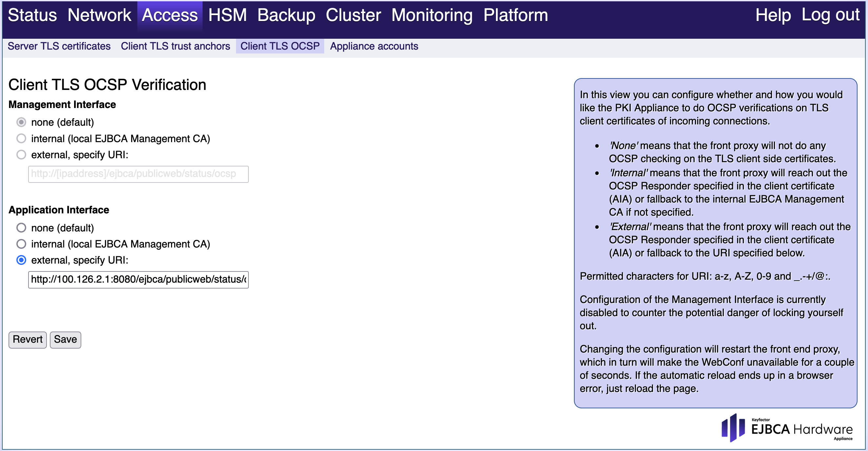Select Management Interface 'none (default)' radio
Screen dimensions: 868x451
tap(21, 122)
